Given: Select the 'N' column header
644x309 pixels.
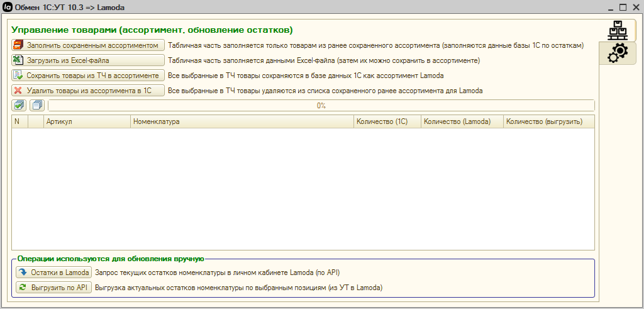Looking at the screenshot, I should pos(20,121).
